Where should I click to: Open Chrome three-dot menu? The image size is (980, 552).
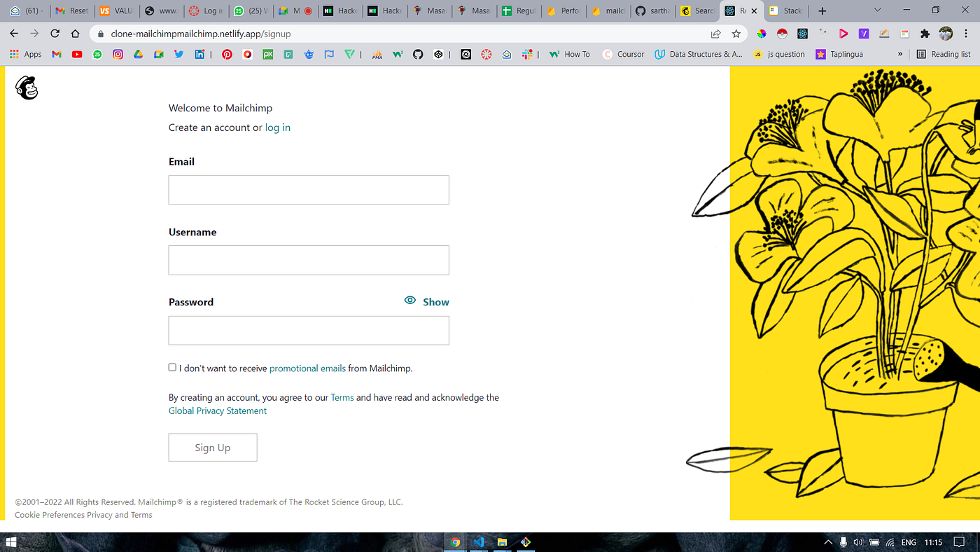point(967,33)
